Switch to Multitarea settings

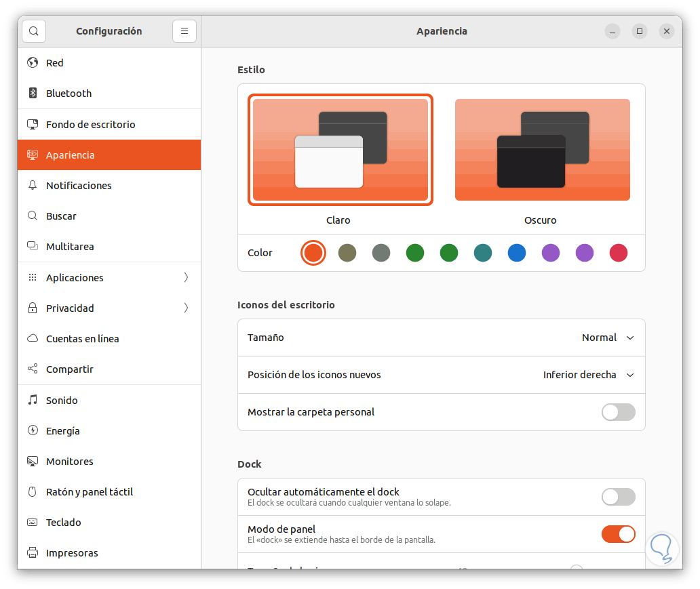click(x=70, y=246)
